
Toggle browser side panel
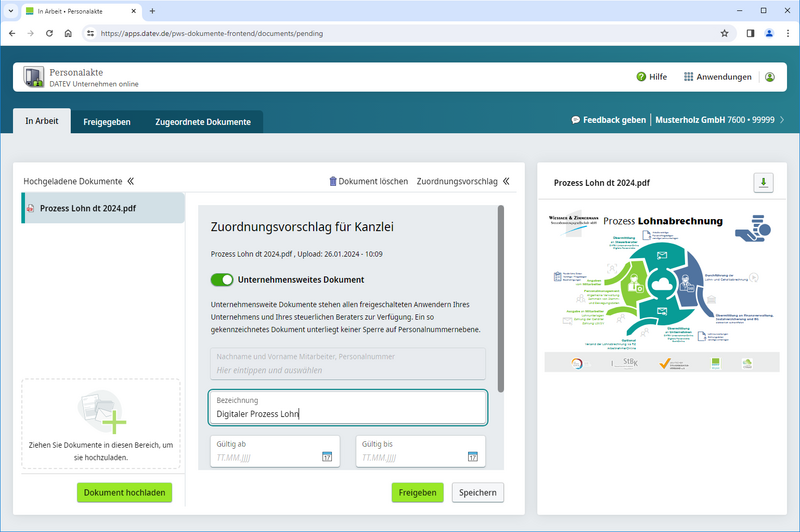(750, 33)
